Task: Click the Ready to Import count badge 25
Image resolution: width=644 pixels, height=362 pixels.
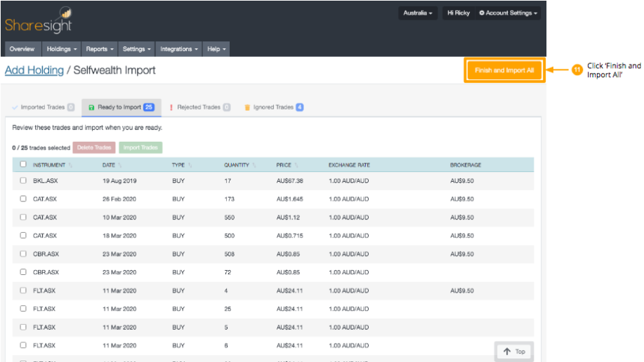Action: point(149,107)
